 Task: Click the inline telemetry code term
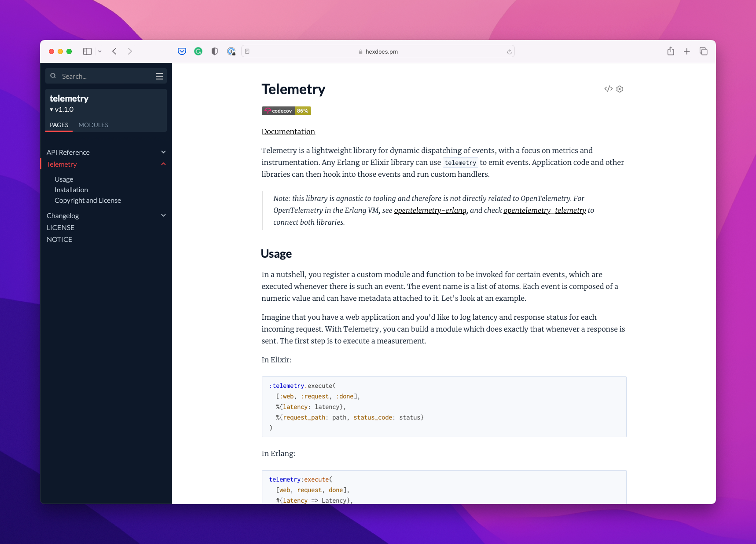tap(460, 163)
